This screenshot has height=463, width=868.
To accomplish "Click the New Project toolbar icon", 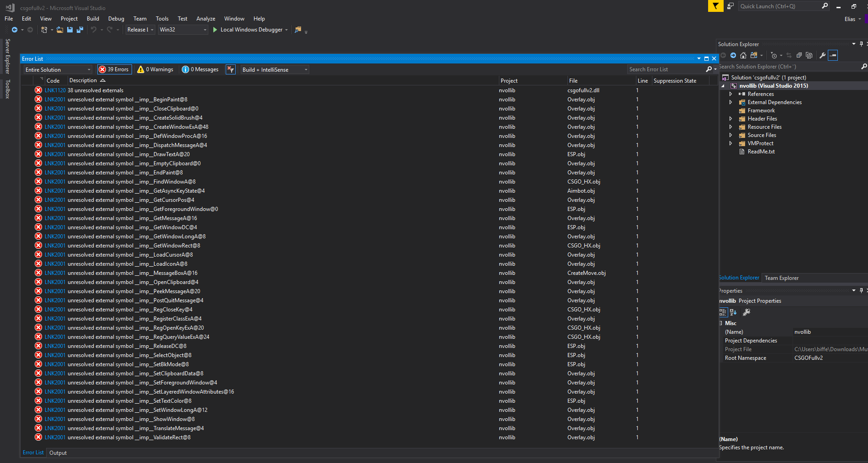I will pyautogui.click(x=44, y=30).
